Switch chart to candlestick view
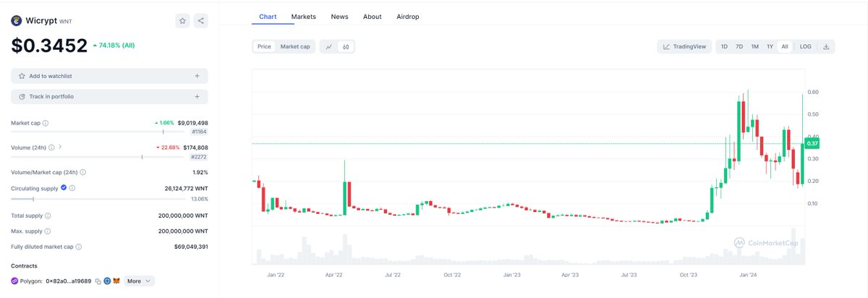The height and width of the screenshot is (298, 868). [x=346, y=46]
